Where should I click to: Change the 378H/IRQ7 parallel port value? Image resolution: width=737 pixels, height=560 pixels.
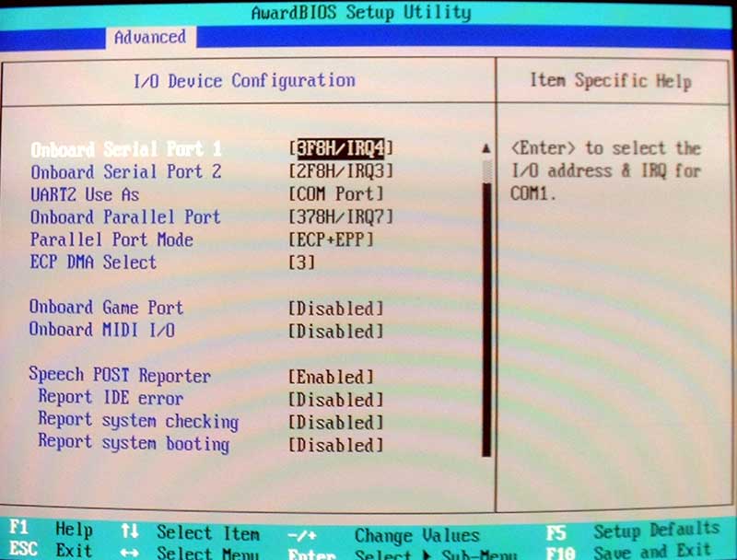pos(341,216)
